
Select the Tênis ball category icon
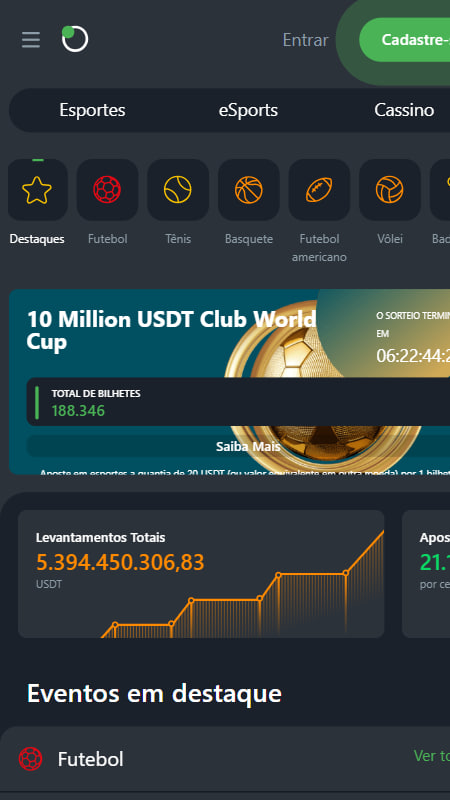[x=178, y=190]
